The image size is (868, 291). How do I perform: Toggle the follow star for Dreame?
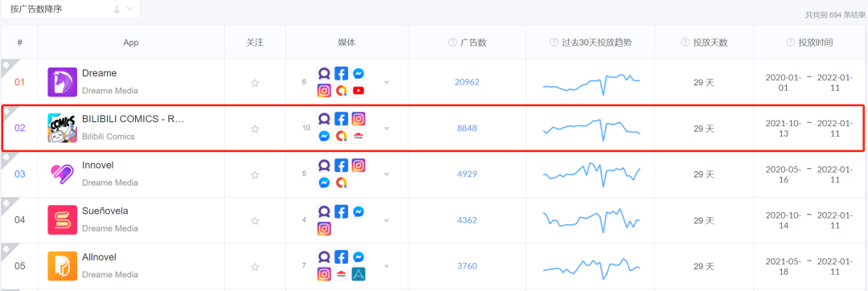point(255,83)
